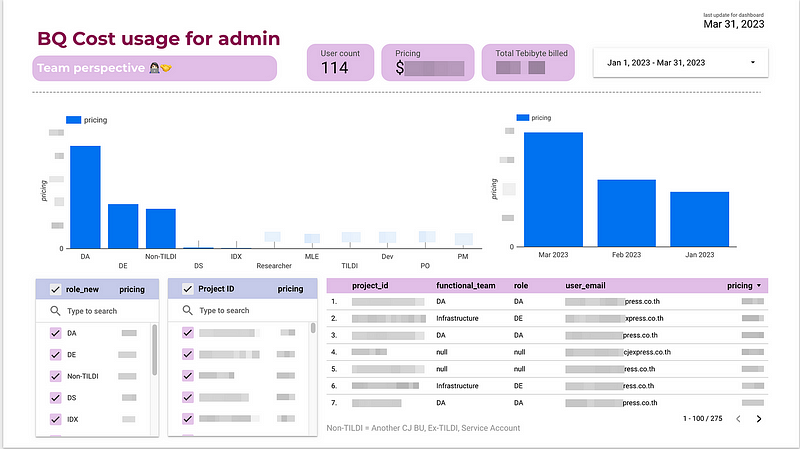Viewport: 800px width, 449px height.
Task: Toggle select-all checkbox beside role_new header
Action: [x=55, y=289]
